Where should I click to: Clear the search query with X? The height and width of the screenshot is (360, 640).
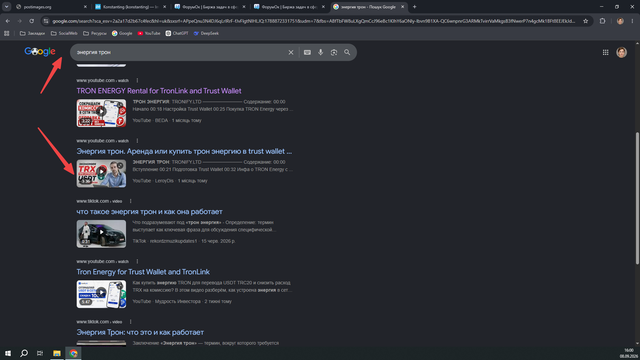pos(291,52)
